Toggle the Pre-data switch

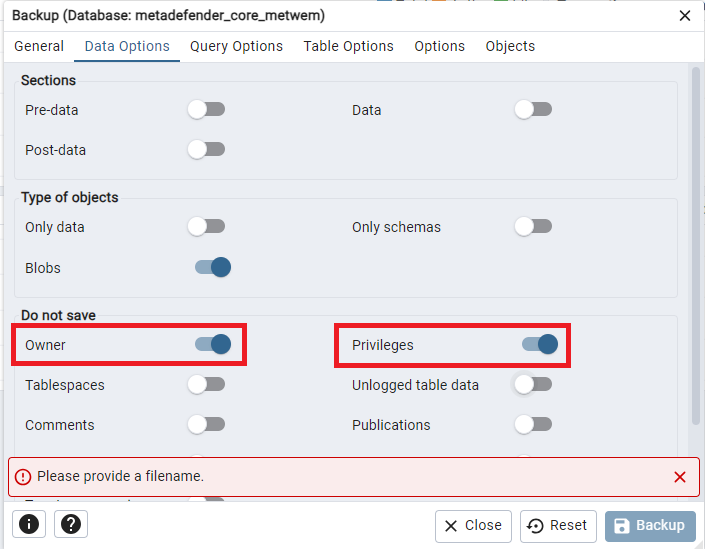click(206, 110)
